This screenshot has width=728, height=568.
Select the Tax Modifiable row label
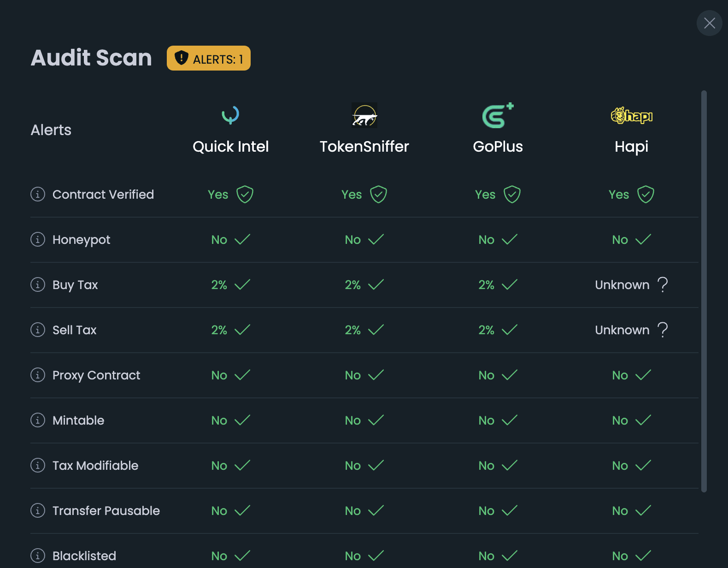click(95, 466)
